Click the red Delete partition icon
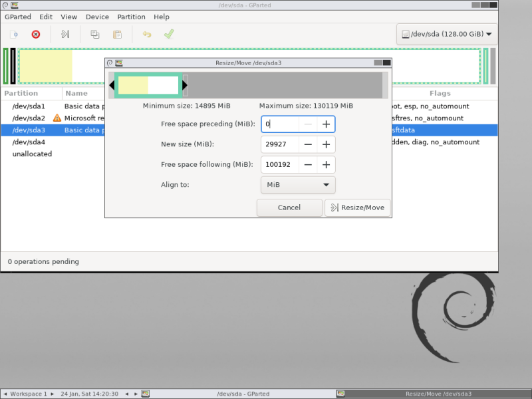Image resolution: width=532 pixels, height=399 pixels. coord(36,35)
